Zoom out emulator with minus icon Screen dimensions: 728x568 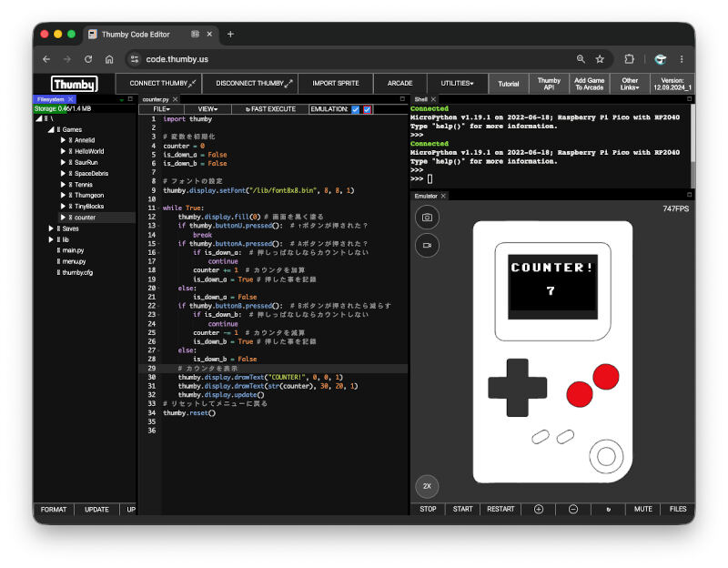click(573, 509)
